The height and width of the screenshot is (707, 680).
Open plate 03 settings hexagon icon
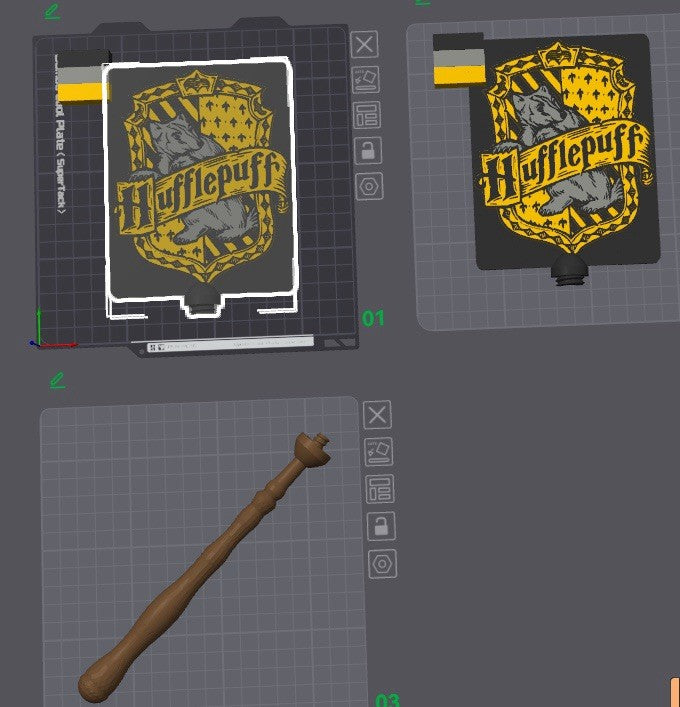click(x=383, y=564)
